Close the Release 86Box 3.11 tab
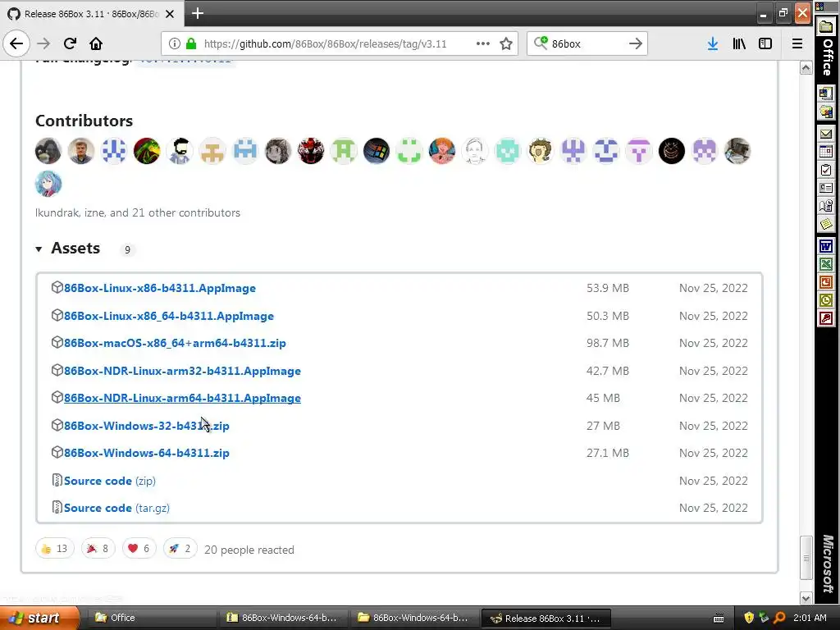This screenshot has height=630, width=840. click(170, 14)
